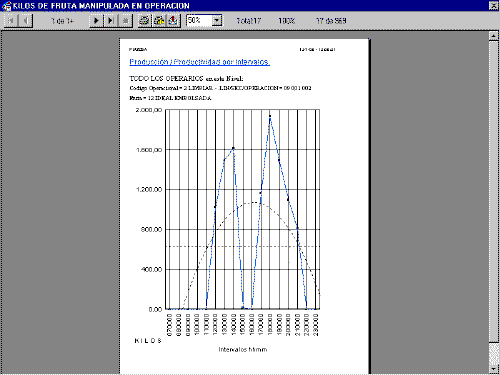Print the report with printer icon
The image size is (500, 375).
pos(144,21)
